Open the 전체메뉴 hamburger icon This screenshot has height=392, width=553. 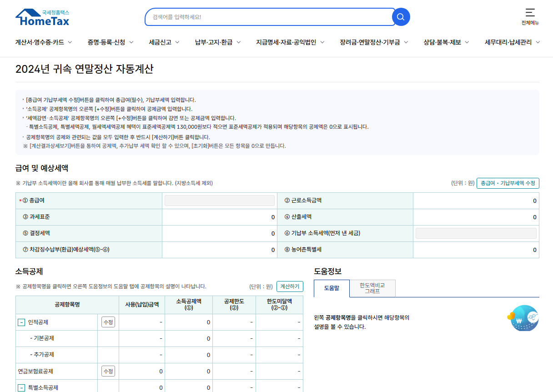(529, 13)
